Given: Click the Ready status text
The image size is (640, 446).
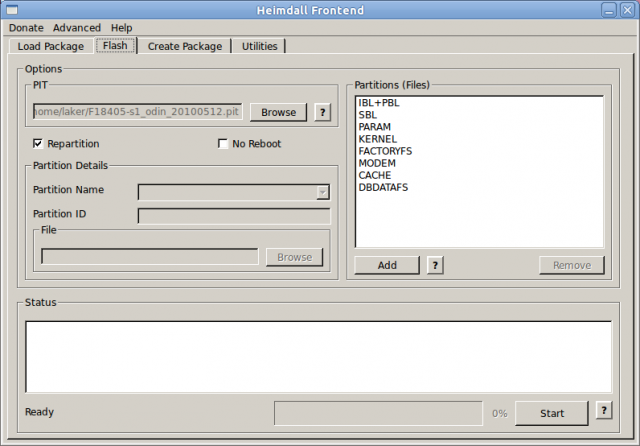Looking at the screenshot, I should click(40, 412).
